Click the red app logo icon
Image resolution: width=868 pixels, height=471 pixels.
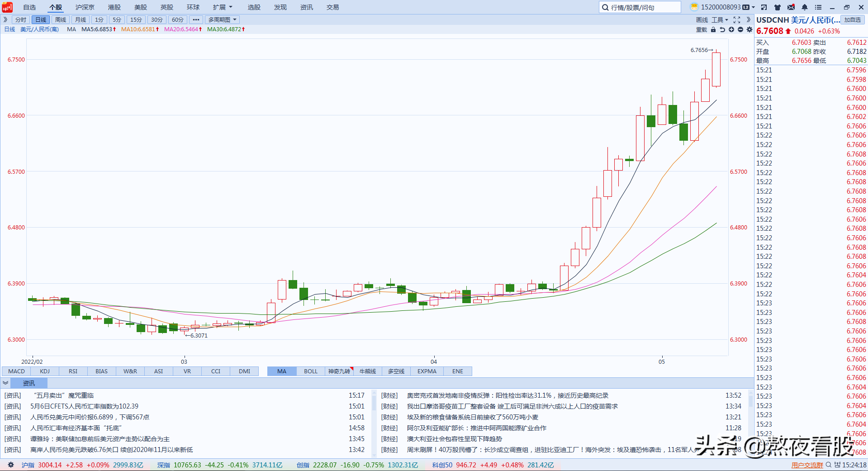pos(7,7)
